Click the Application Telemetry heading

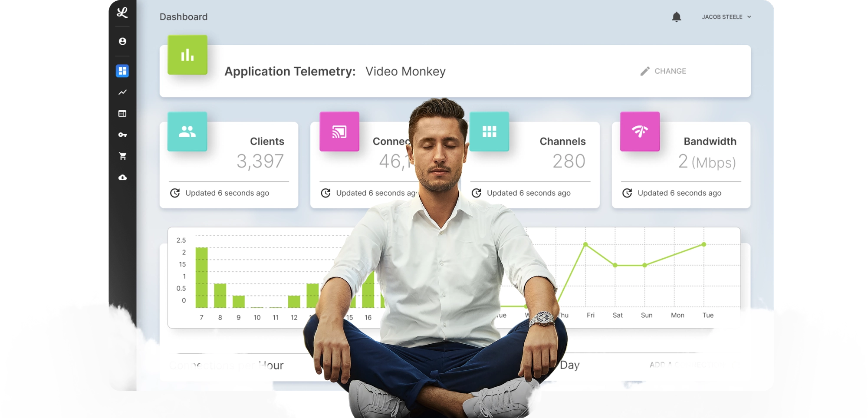pyautogui.click(x=290, y=71)
